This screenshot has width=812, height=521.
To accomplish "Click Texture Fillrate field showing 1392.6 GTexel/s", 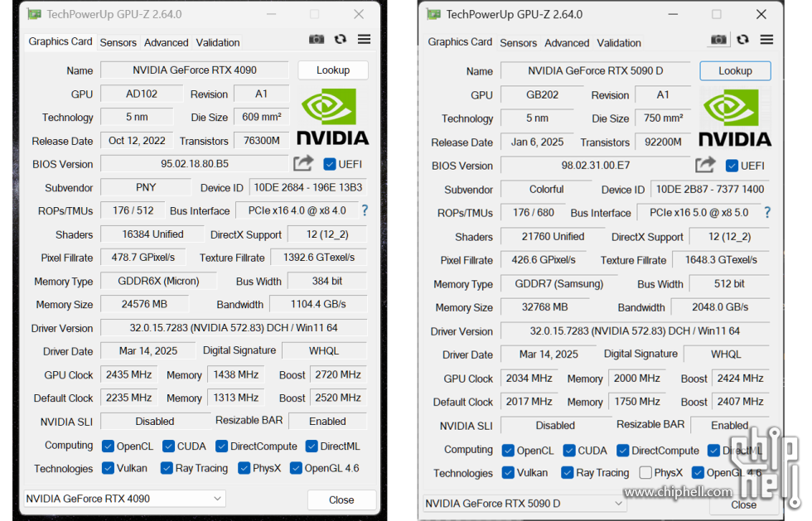I will pyautogui.click(x=319, y=258).
